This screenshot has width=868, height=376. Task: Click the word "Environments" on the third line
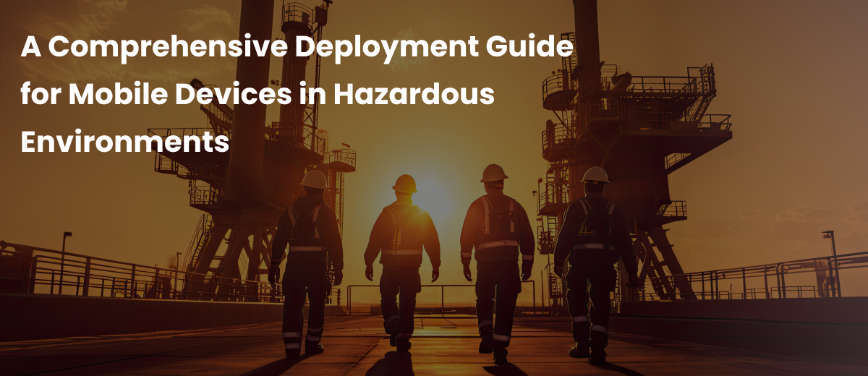click(x=124, y=142)
